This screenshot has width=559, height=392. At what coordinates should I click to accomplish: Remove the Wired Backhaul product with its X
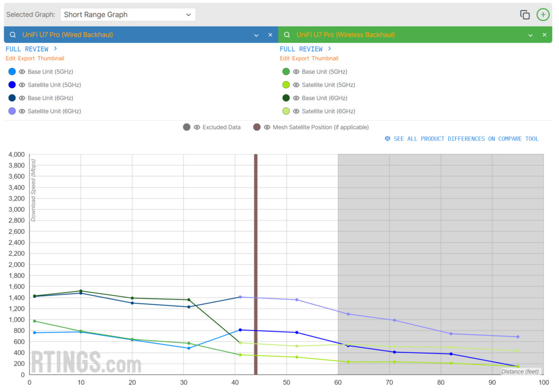coord(270,34)
